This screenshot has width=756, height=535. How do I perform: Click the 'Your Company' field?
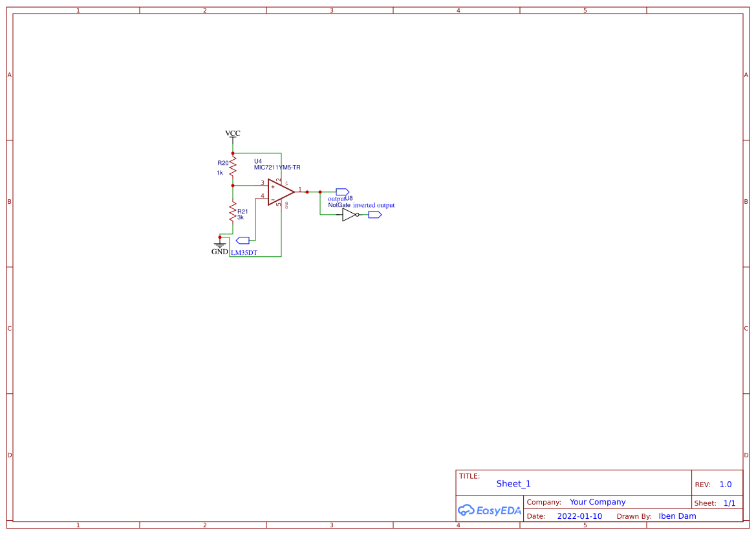click(x=598, y=502)
